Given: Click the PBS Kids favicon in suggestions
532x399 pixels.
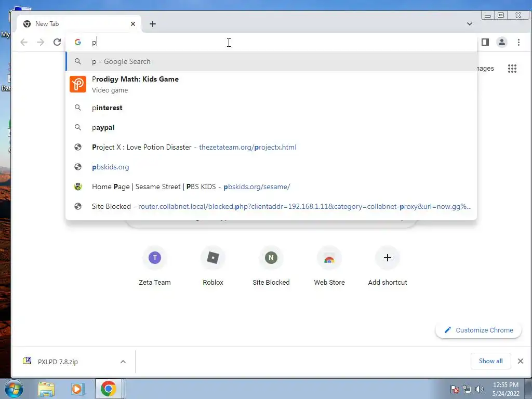Looking at the screenshot, I should pos(78,187).
